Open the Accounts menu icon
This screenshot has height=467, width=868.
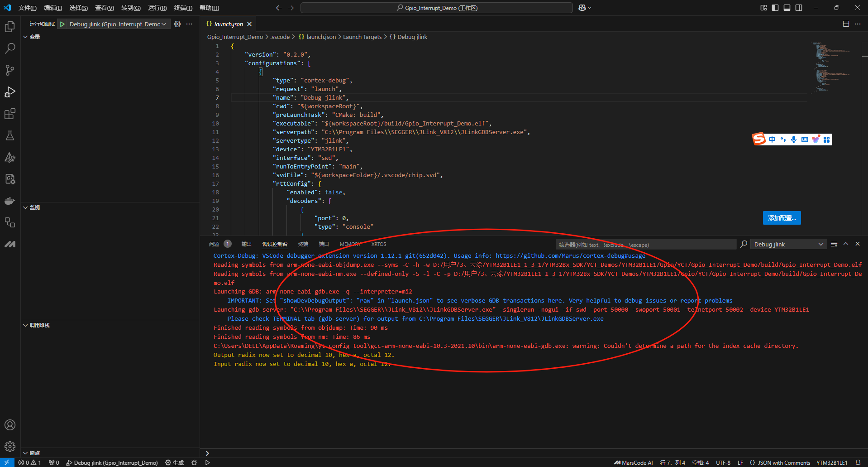(x=10, y=425)
